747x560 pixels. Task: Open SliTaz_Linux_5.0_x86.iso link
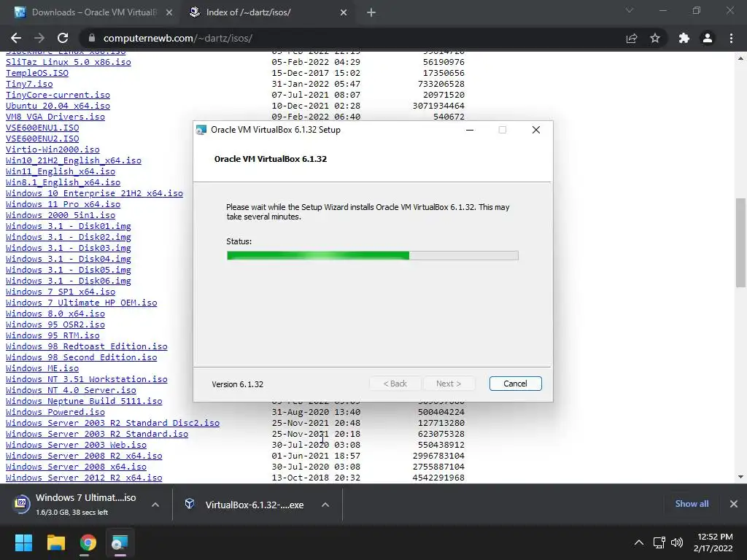[68, 62]
